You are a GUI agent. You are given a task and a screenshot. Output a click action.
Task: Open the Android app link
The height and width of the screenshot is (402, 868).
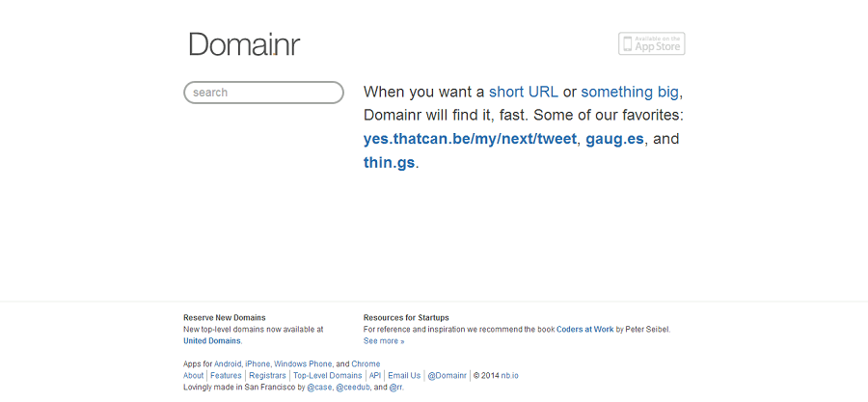coord(228,363)
